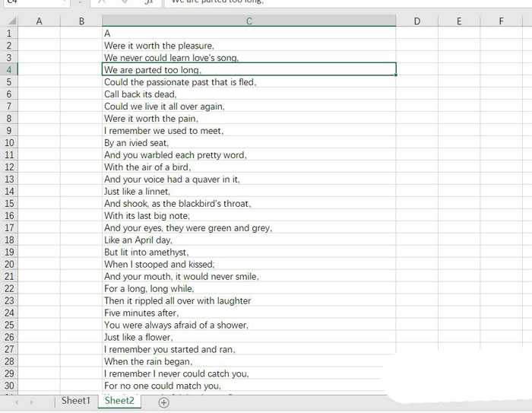Image resolution: width=532 pixels, height=413 pixels.
Task: Click cell 'But lit into amethyst,'
Action: tap(249, 252)
